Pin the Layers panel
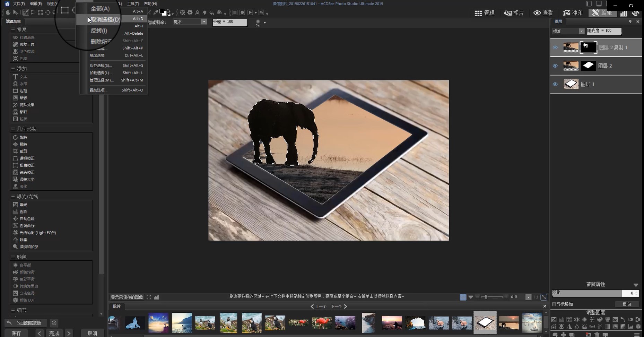644x337 pixels. click(630, 21)
